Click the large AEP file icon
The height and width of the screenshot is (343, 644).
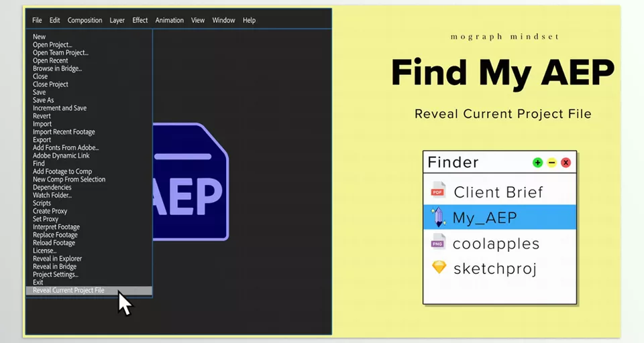point(191,182)
